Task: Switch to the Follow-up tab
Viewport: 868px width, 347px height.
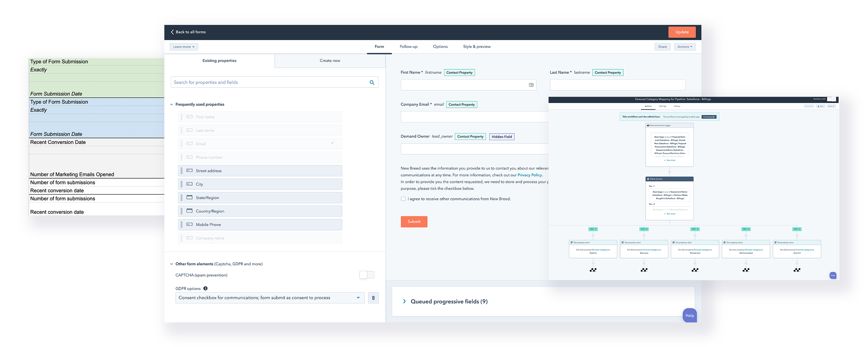Action: [x=408, y=47]
